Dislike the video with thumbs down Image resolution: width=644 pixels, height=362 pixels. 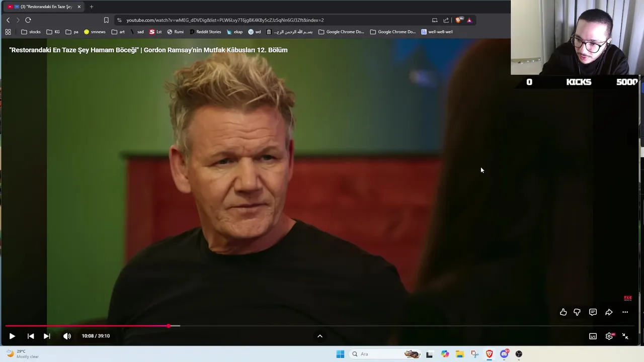click(x=577, y=312)
